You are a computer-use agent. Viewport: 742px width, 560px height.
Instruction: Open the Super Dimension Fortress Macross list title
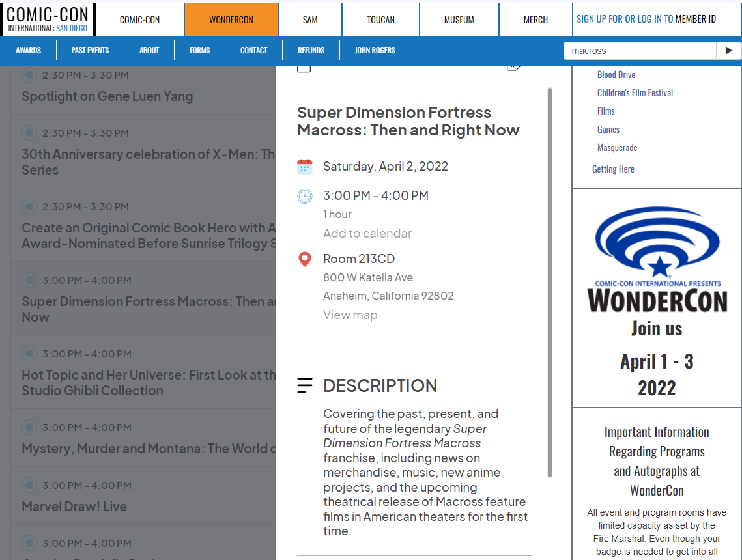(149, 309)
